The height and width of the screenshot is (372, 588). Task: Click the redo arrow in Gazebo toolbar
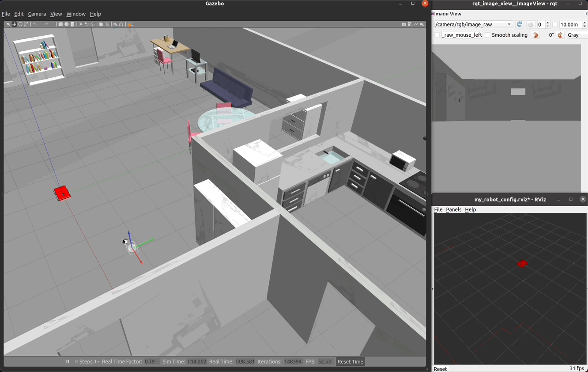[x=46, y=24]
